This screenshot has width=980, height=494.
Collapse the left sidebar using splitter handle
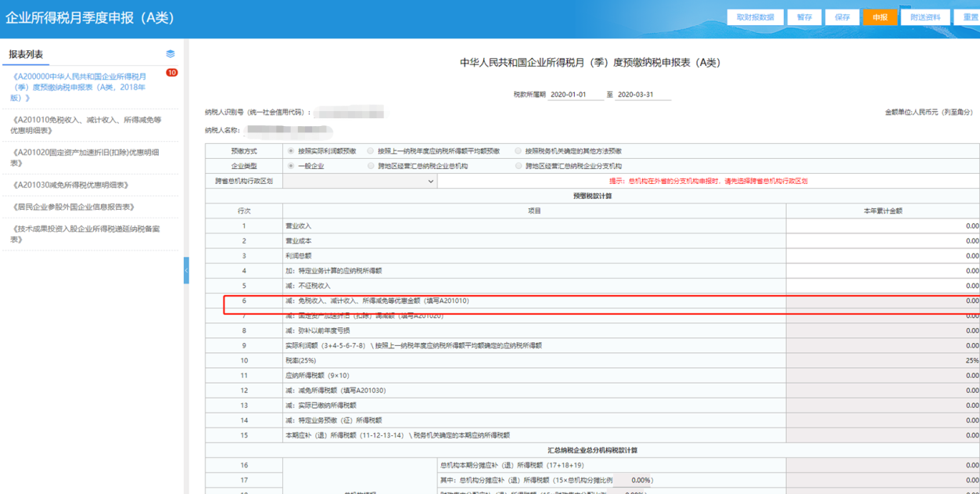(186, 270)
